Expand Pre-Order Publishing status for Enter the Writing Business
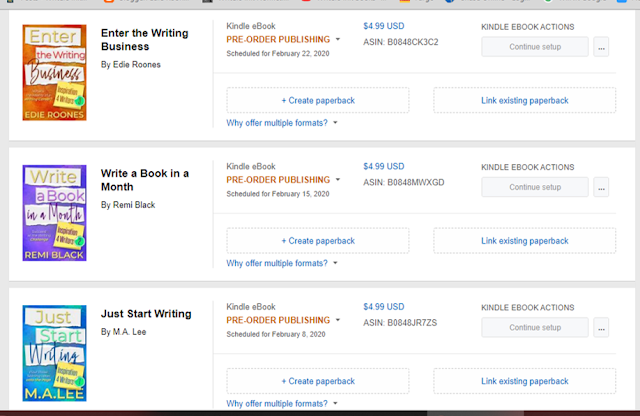Viewport: 640px width, 416px height. pos(283,40)
